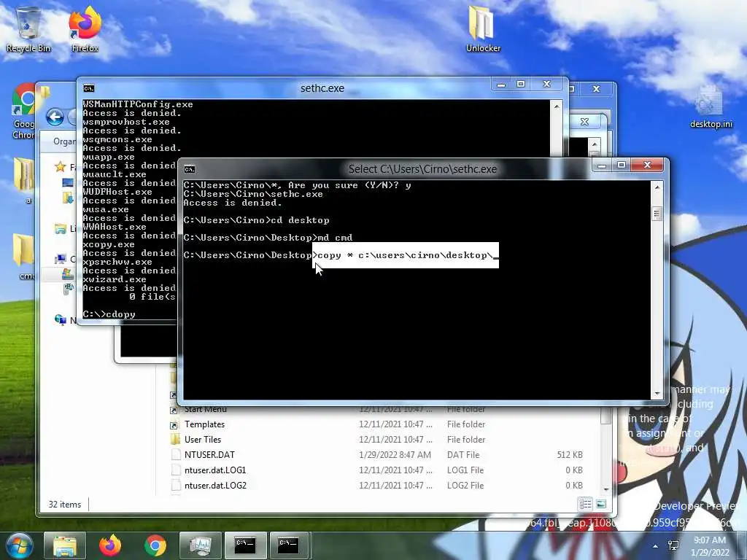Screen dimensions: 747x560
Task: Click the taskbar clock showing 9:07 AM
Action: pyautogui.click(x=710, y=546)
